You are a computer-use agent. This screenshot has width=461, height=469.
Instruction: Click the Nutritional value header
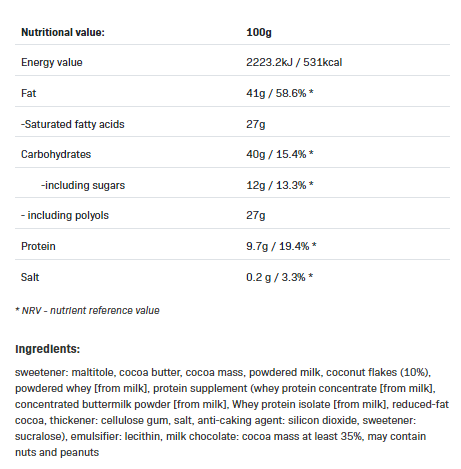pos(63,32)
